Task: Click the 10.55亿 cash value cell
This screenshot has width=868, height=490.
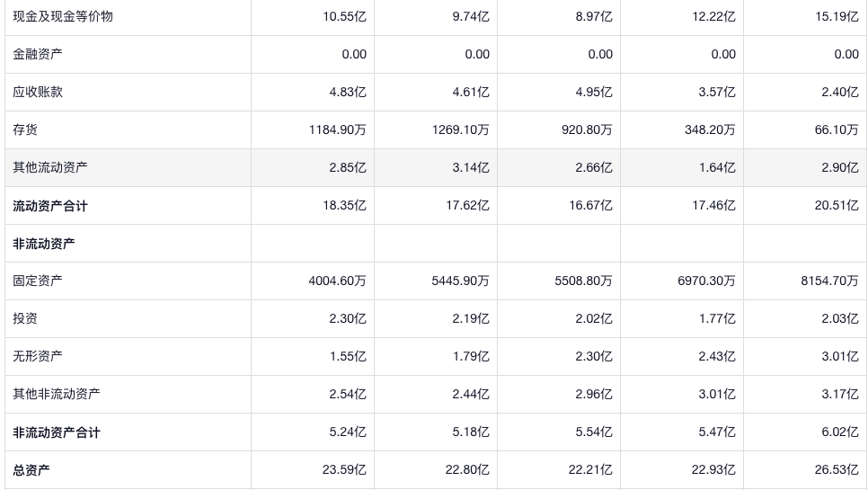Action: 344,16
